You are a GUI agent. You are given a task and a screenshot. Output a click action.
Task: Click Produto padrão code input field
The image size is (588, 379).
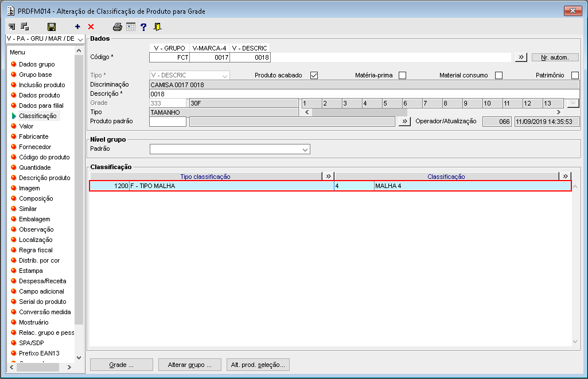(x=168, y=122)
